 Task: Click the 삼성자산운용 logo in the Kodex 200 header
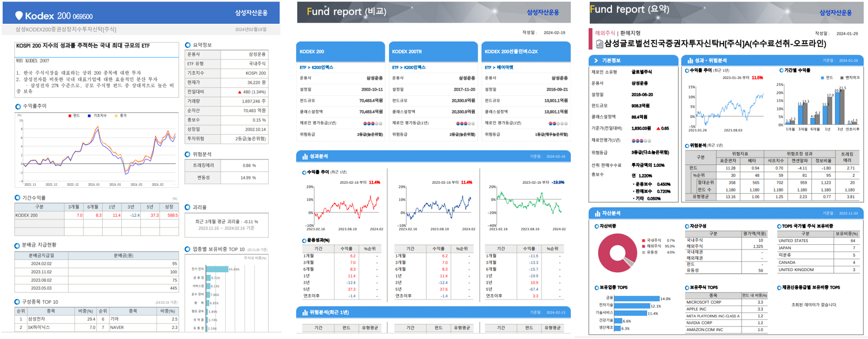[251, 13]
